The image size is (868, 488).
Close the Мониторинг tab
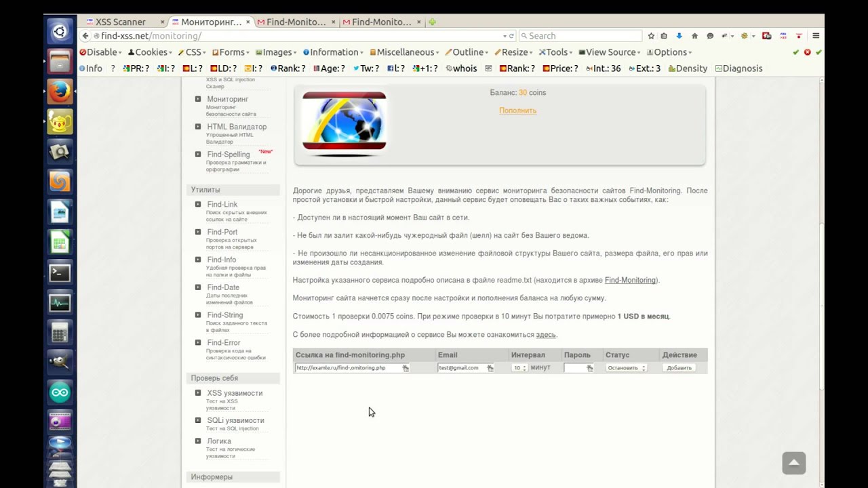248,22
